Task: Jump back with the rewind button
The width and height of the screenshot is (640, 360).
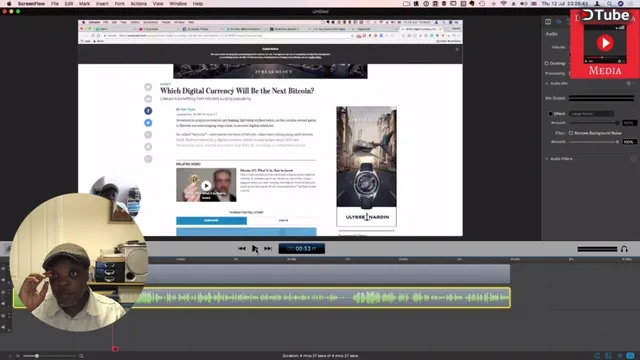Action: pos(242,248)
